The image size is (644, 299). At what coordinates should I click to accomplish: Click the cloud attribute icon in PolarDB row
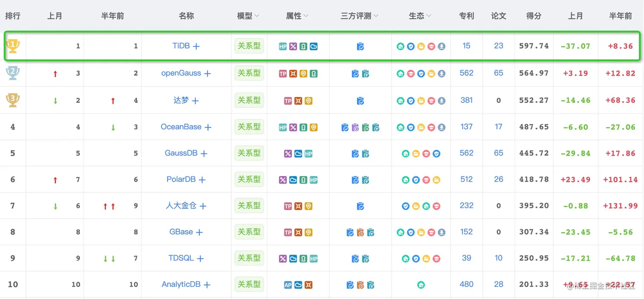293,180
